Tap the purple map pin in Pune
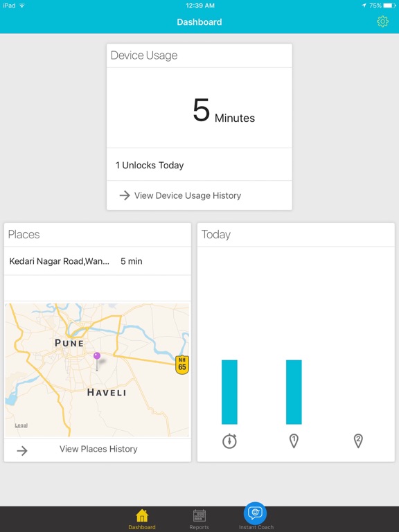The height and width of the screenshot is (532, 399). pyautogui.click(x=97, y=361)
